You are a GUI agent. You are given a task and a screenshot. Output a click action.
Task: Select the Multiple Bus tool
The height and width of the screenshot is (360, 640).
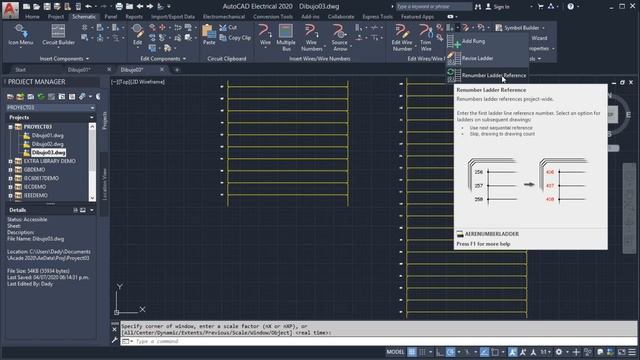tap(286, 37)
